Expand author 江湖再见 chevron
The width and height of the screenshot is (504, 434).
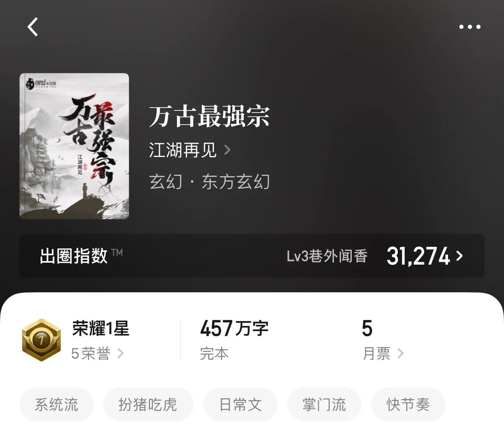point(228,150)
